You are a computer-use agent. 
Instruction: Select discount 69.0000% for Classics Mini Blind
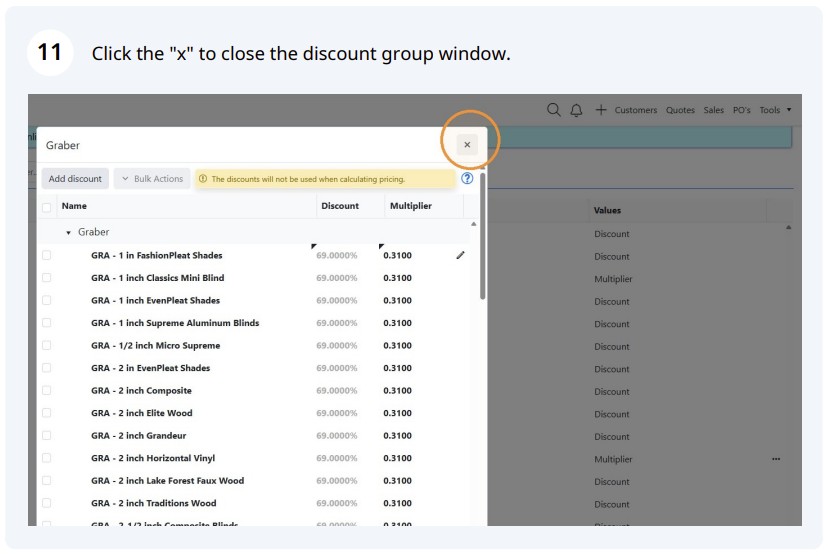tap(336, 278)
